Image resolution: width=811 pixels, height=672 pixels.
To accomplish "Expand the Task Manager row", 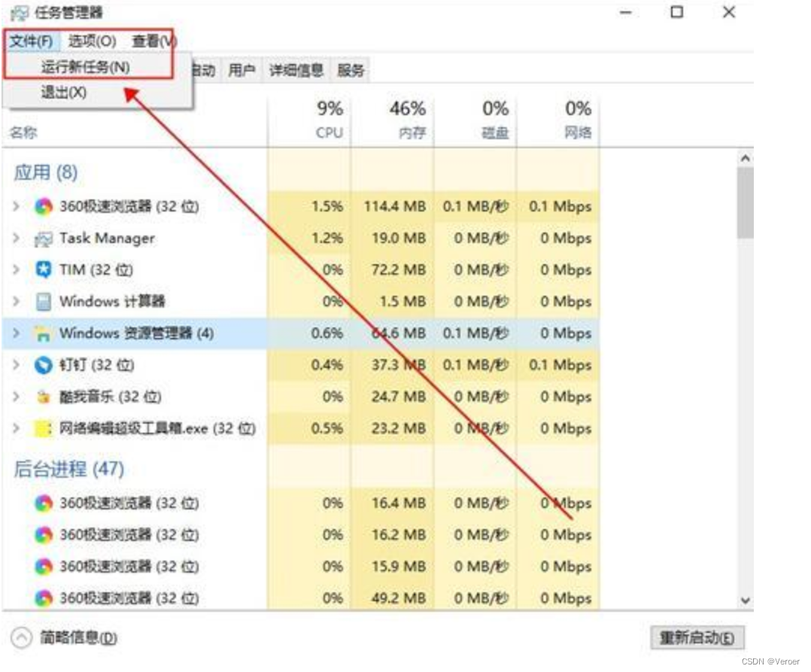I will point(16,238).
